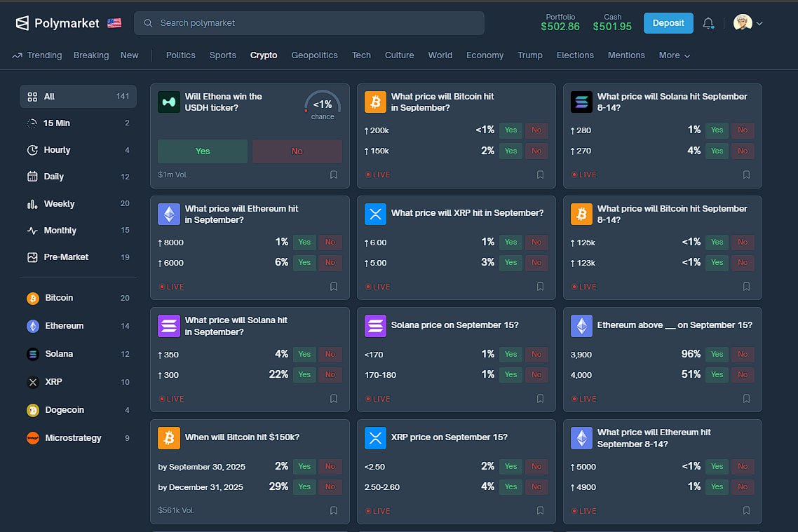
Task: Open "XRP price on September 15?" market
Action: 449,437
